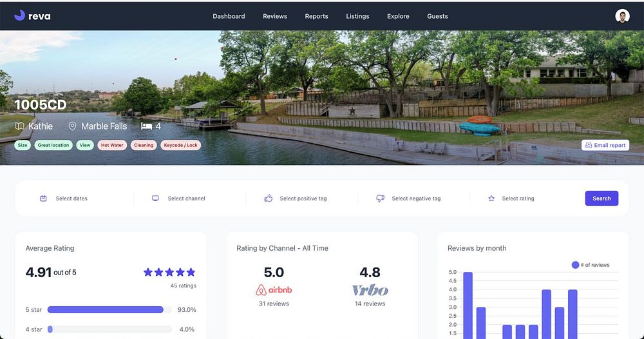
Task: Click the bed icon next to 4
Action: pos(146,126)
